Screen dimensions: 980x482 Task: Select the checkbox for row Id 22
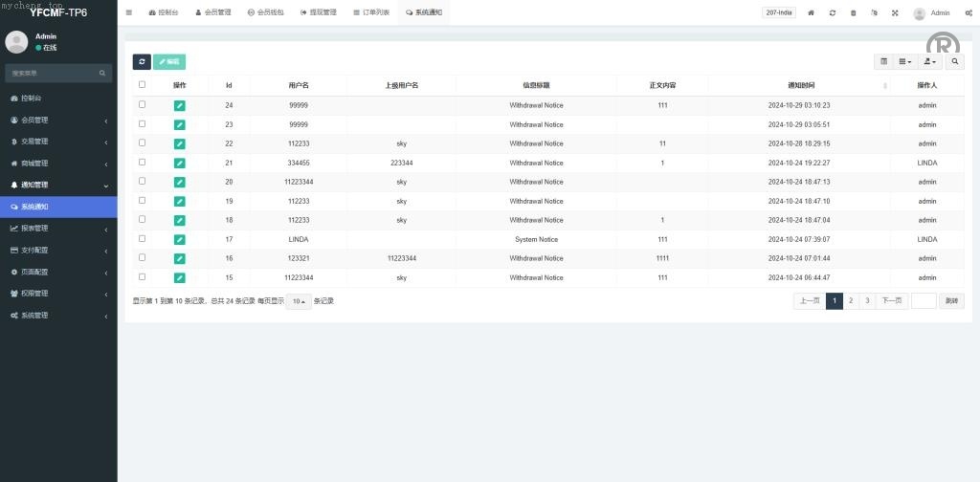(x=143, y=142)
